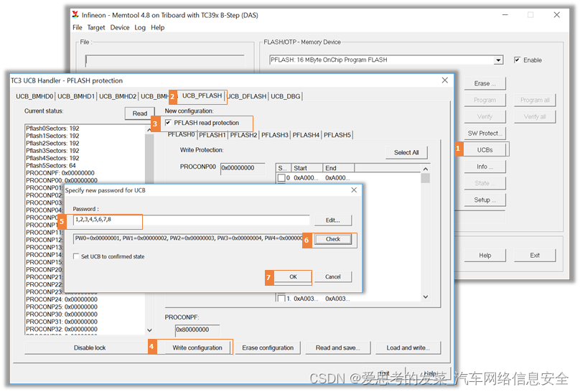This screenshot has width=580, height=392.
Task: Select the PFLASH0 sub-tab
Action: [x=181, y=134]
